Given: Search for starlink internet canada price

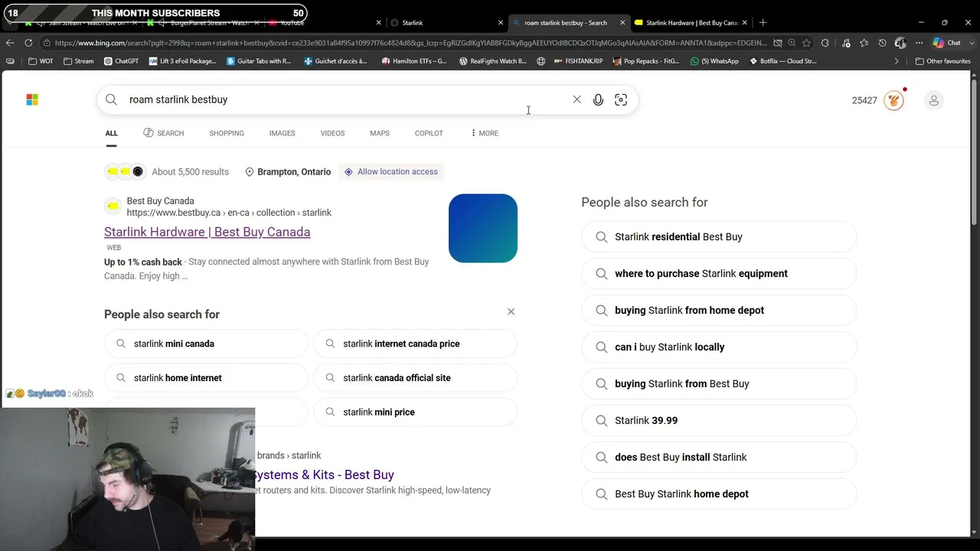Looking at the screenshot, I should 416,344.
